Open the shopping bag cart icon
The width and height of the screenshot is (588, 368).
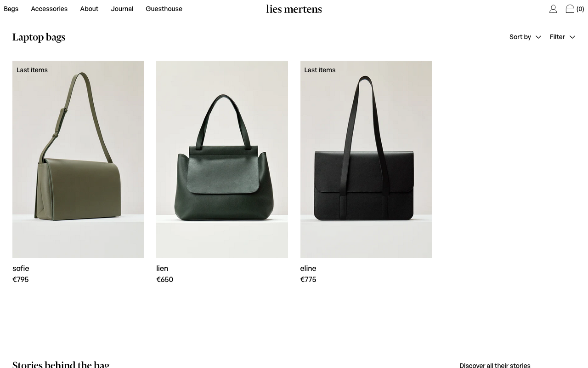(x=570, y=9)
